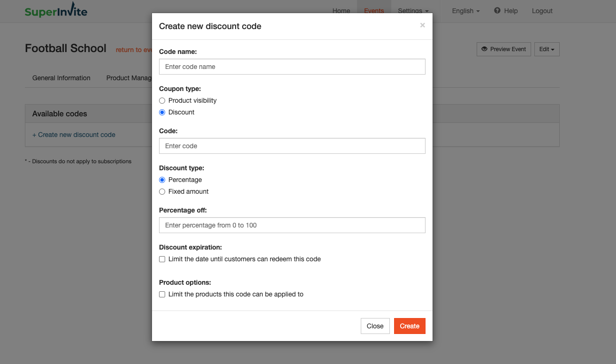Screen dimensions: 616x364
Task: Open the Edit dropdown button
Action: [x=547, y=49]
